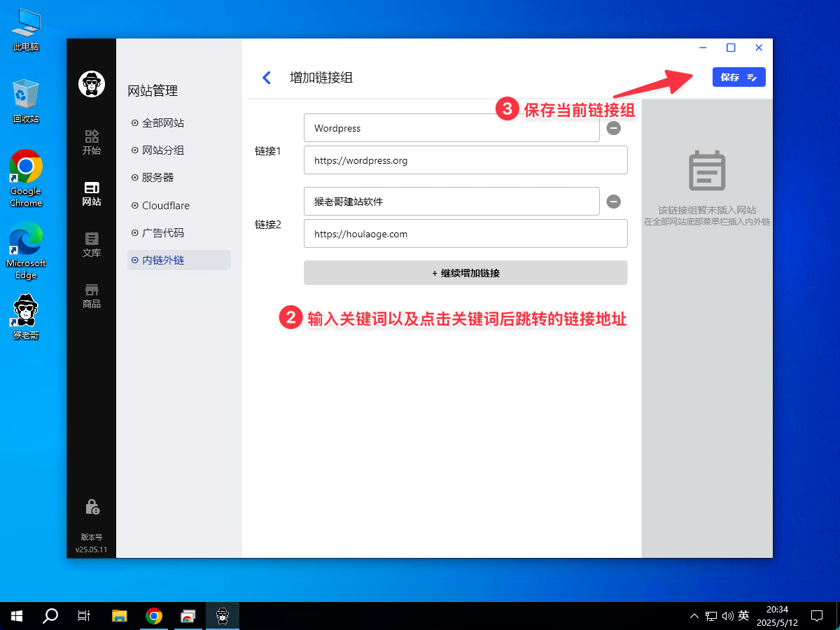Go back with the left chevron arrow
840x630 pixels.
pos(266,78)
